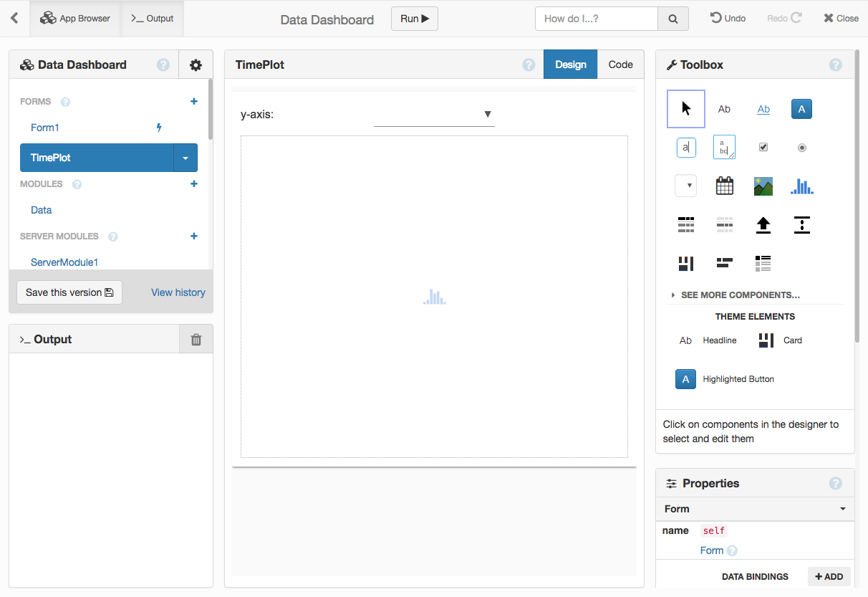Add a new form with the plus icon
The width and height of the screenshot is (868, 597).
[x=194, y=102]
